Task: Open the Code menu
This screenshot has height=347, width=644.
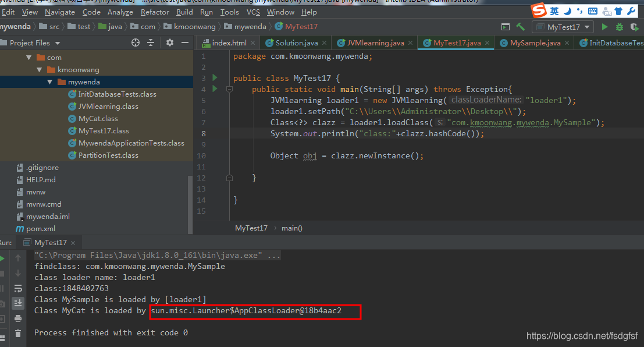Action: [91, 12]
